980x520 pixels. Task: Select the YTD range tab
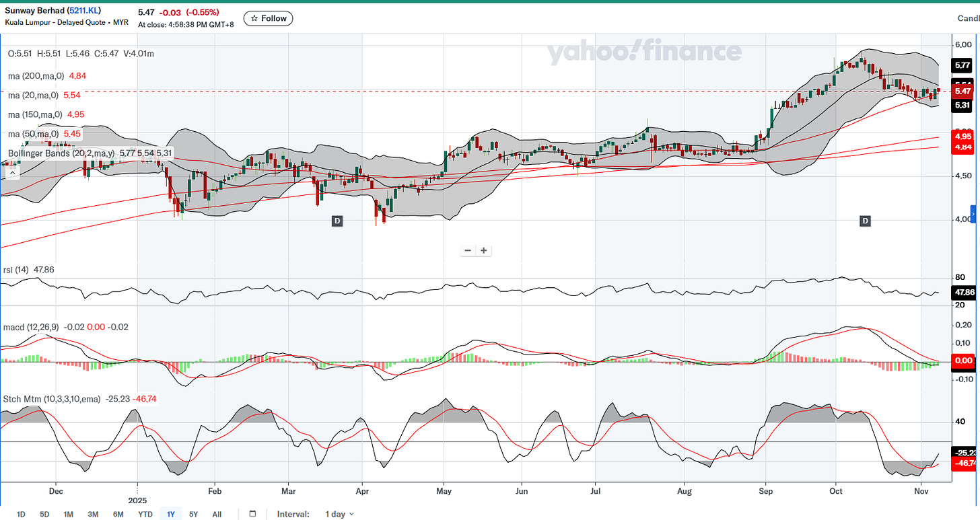145,514
